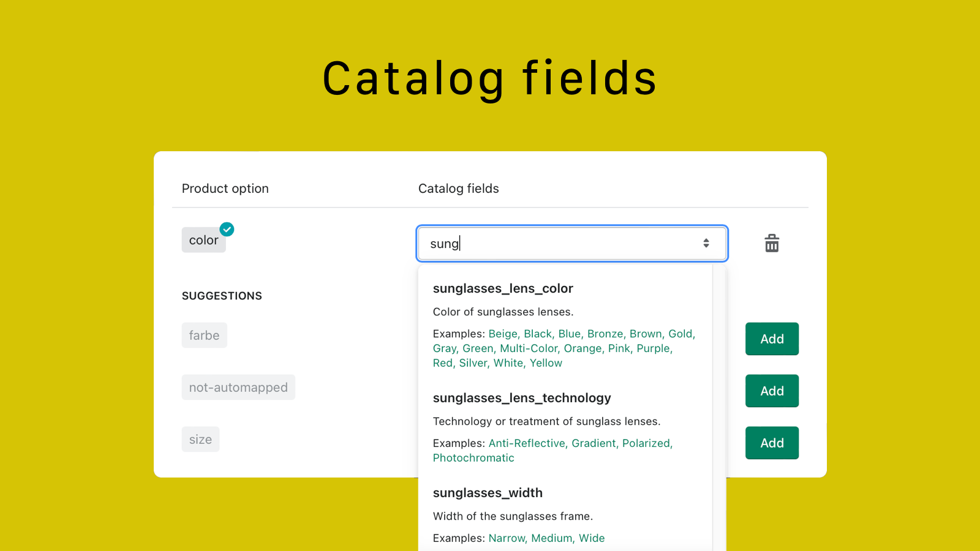The height and width of the screenshot is (551, 980).
Task: Click Add next to not-automapped
Action: pos(772,391)
